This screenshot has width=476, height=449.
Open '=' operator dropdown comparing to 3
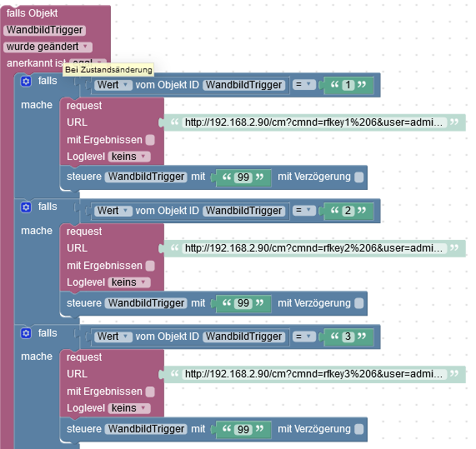304,337
